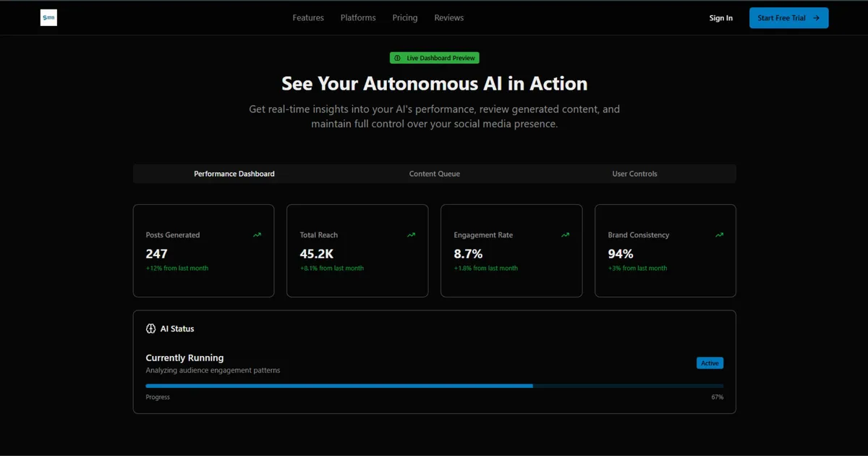This screenshot has width=868, height=456.
Task: Open the Pricing page link
Action: tap(405, 18)
